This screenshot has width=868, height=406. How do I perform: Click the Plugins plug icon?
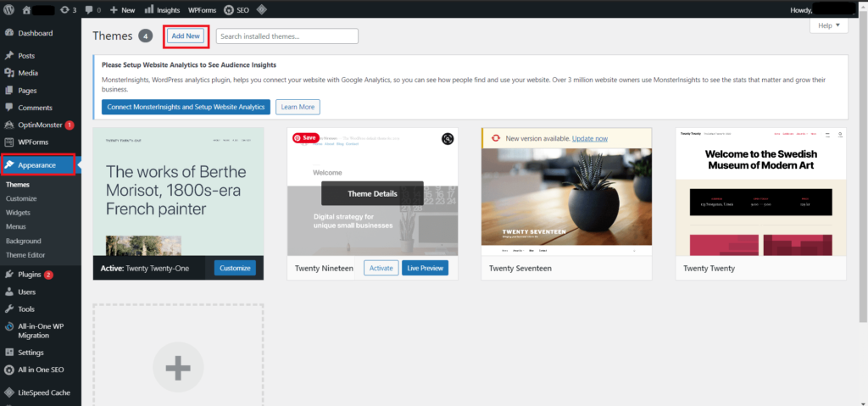(8, 274)
